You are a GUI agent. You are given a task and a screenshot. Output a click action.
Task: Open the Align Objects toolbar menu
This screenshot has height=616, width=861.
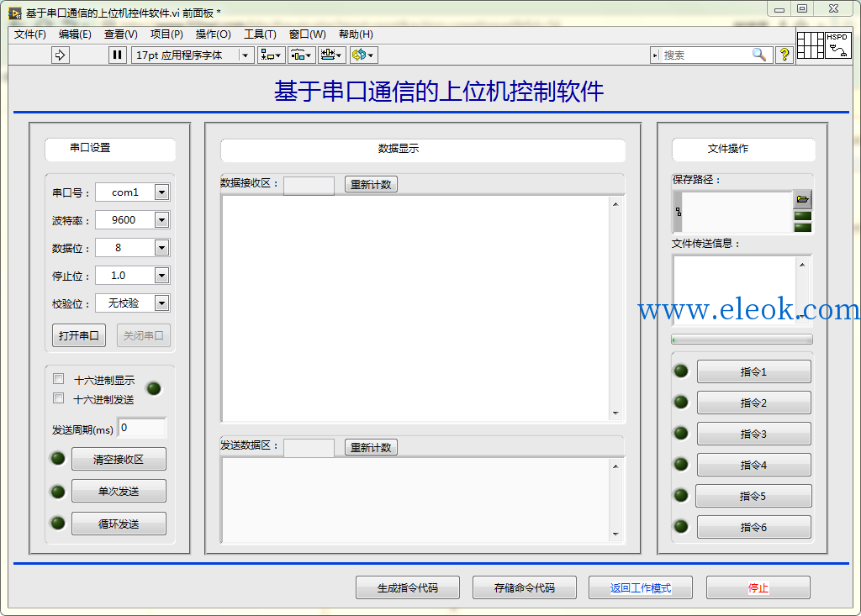[271, 55]
